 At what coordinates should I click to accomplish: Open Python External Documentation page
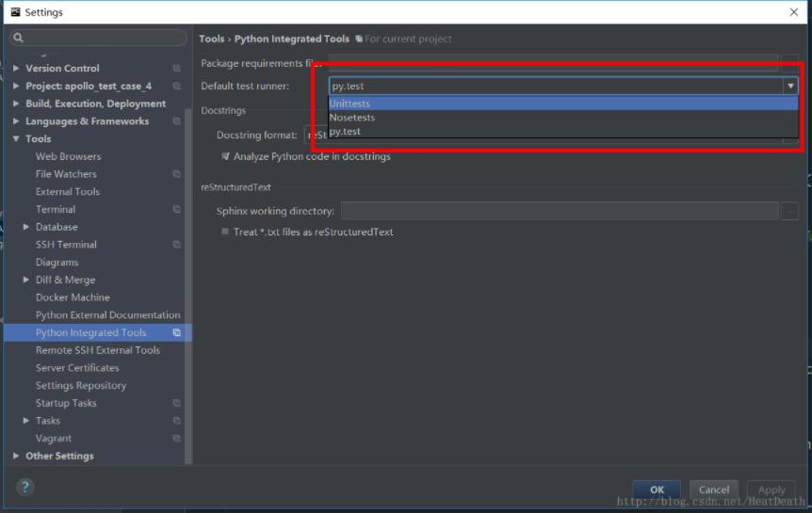pos(107,314)
